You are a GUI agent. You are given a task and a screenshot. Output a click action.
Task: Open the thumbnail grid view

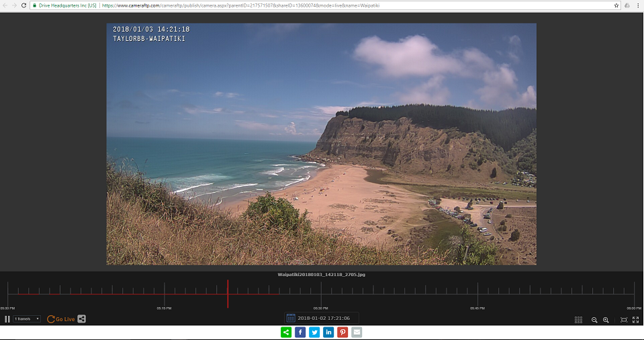tap(578, 320)
